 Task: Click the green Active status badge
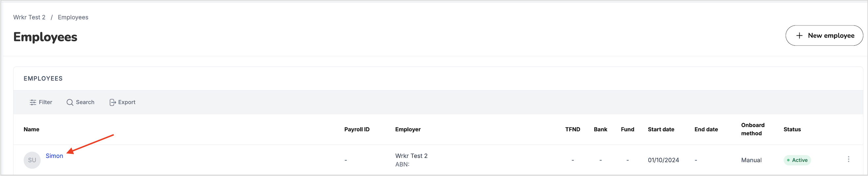coord(797,160)
